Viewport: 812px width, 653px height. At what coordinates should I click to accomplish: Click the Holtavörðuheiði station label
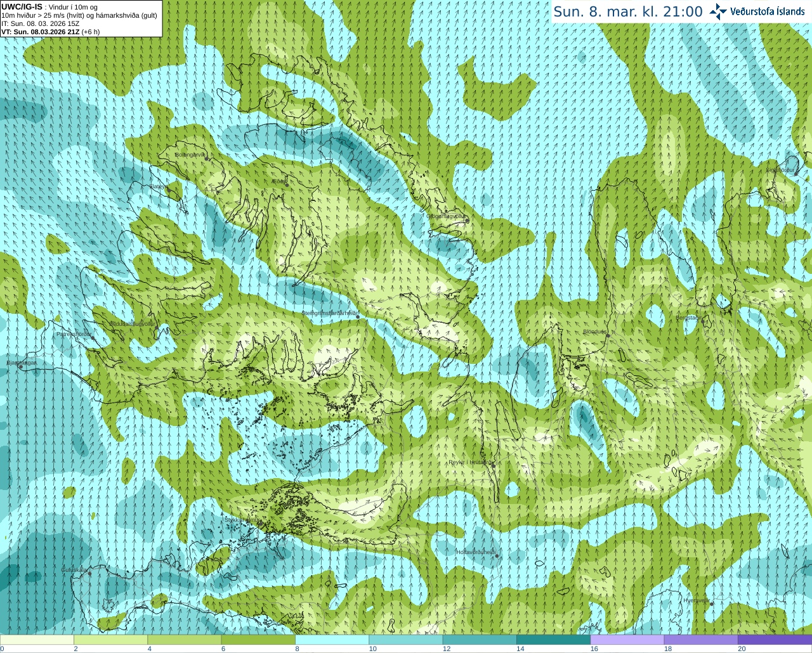tap(476, 552)
